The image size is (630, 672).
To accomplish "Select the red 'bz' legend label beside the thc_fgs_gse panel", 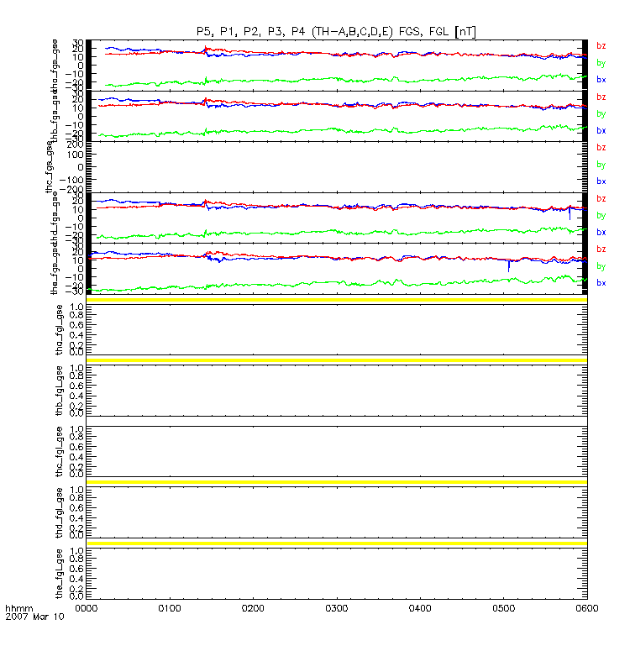I will coord(601,148).
